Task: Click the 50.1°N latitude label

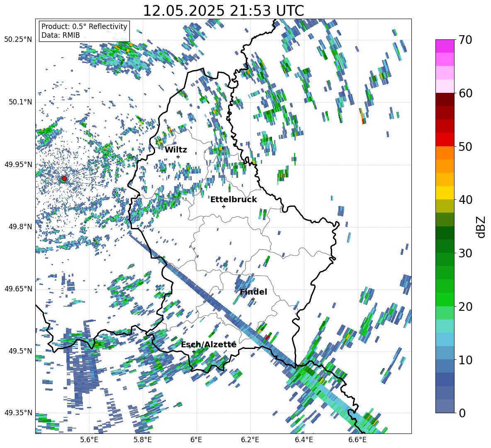Action: (20, 102)
